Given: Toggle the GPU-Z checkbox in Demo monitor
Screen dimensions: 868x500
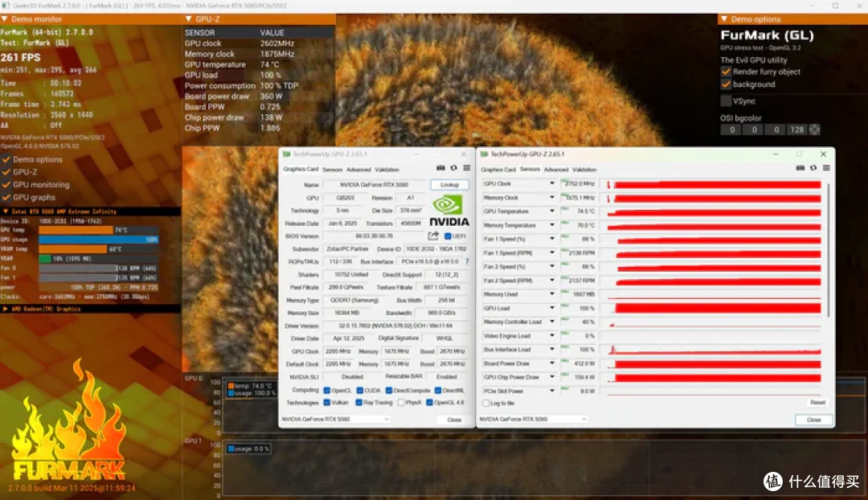Looking at the screenshot, I should (x=6, y=172).
